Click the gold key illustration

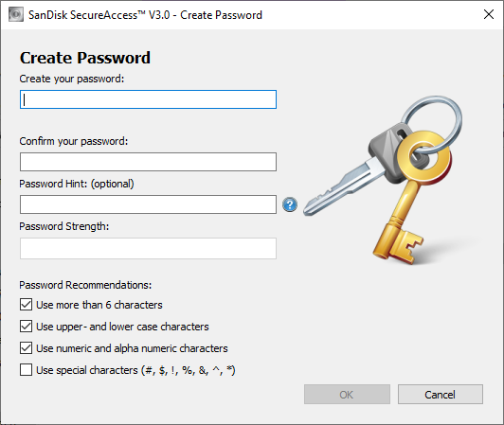409,199
